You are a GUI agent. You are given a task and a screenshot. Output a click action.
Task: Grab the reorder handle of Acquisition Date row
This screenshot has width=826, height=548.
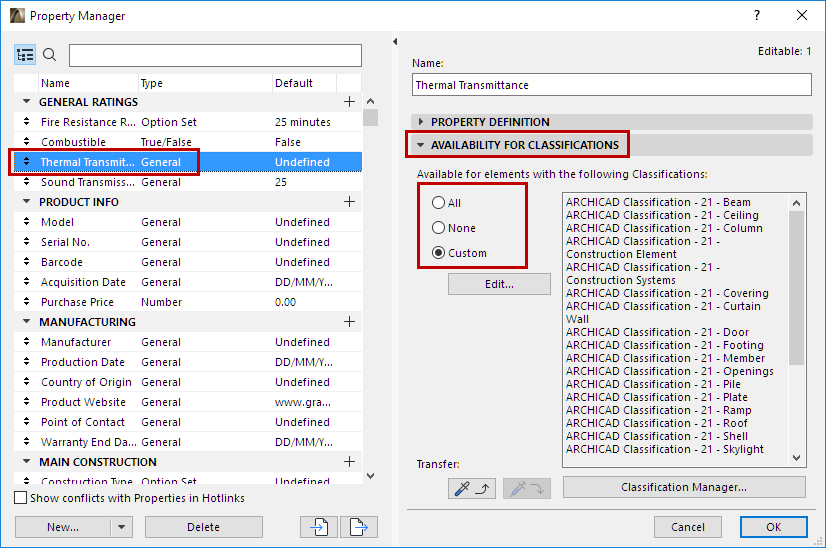point(26,282)
